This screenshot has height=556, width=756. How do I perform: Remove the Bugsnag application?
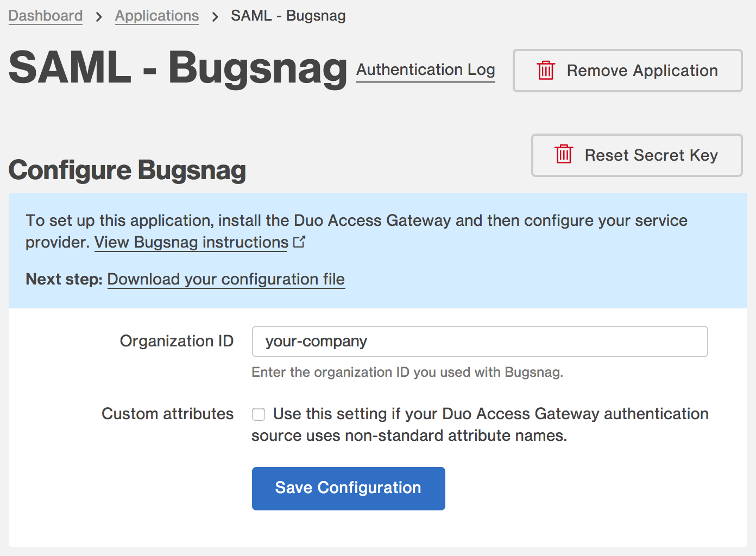[627, 71]
